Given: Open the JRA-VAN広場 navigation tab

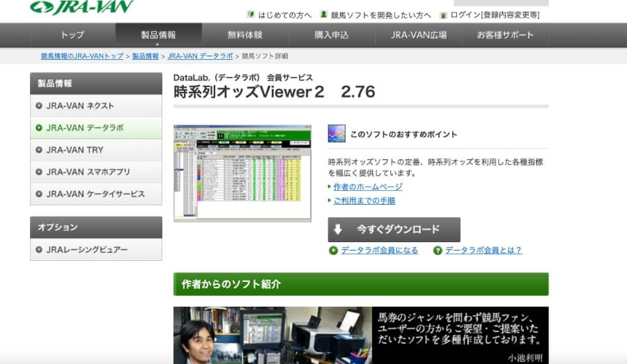Looking at the screenshot, I should [418, 35].
